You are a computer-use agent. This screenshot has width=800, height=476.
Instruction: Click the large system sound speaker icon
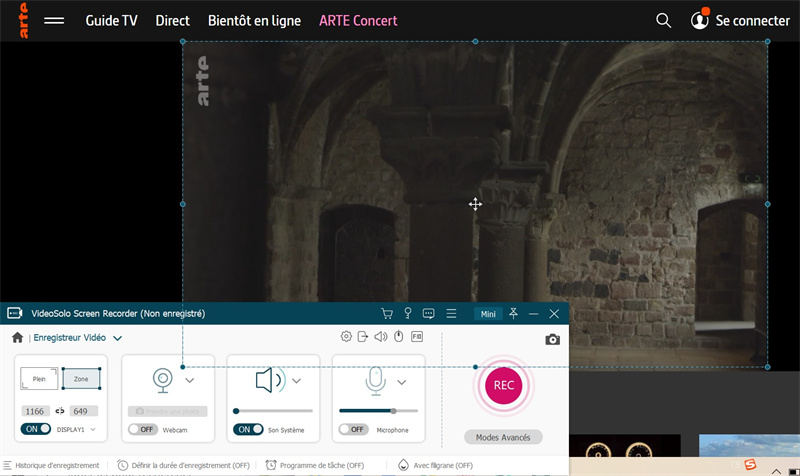[x=270, y=381]
